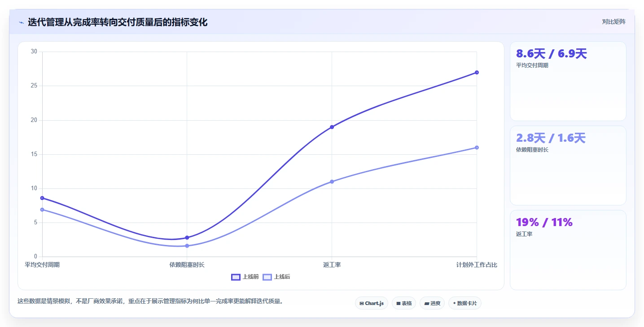The width and height of the screenshot is (644, 327).
Task: Toggle the 上线前 legend label
Action: [x=250, y=277]
